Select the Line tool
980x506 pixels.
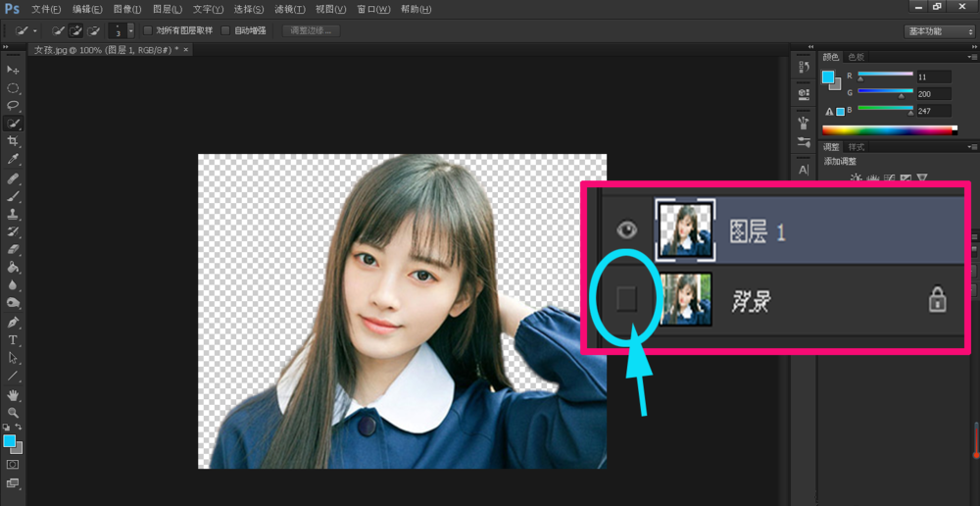13,377
